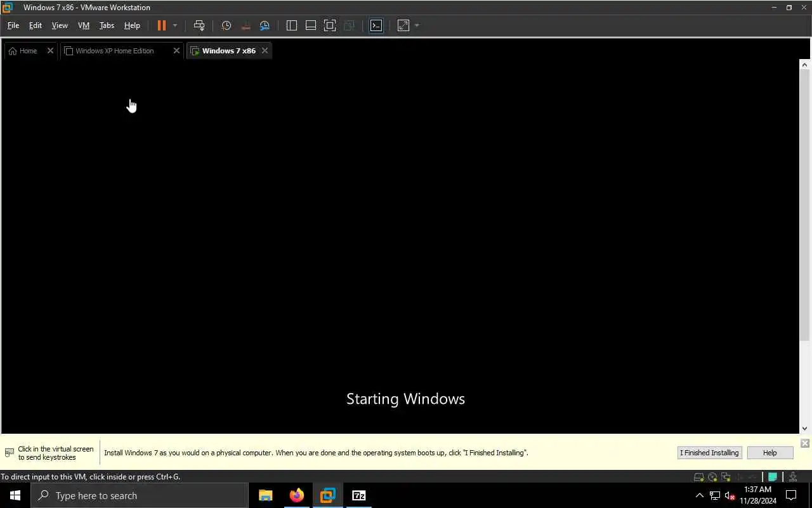
Task: Click inside the Starting Windows VM screen
Action: coord(400,246)
